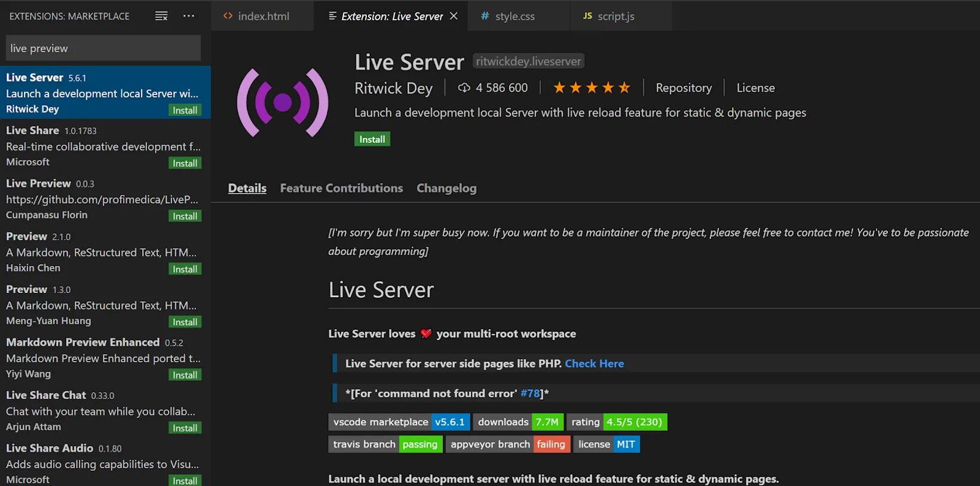Click the script.js JS icon

pyautogui.click(x=587, y=16)
